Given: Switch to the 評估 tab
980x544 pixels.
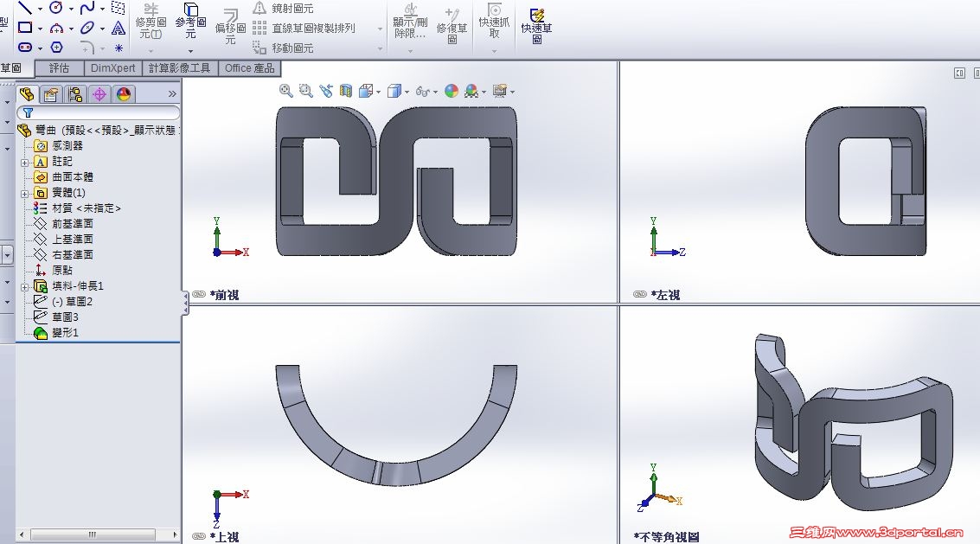Looking at the screenshot, I should pos(60,68).
